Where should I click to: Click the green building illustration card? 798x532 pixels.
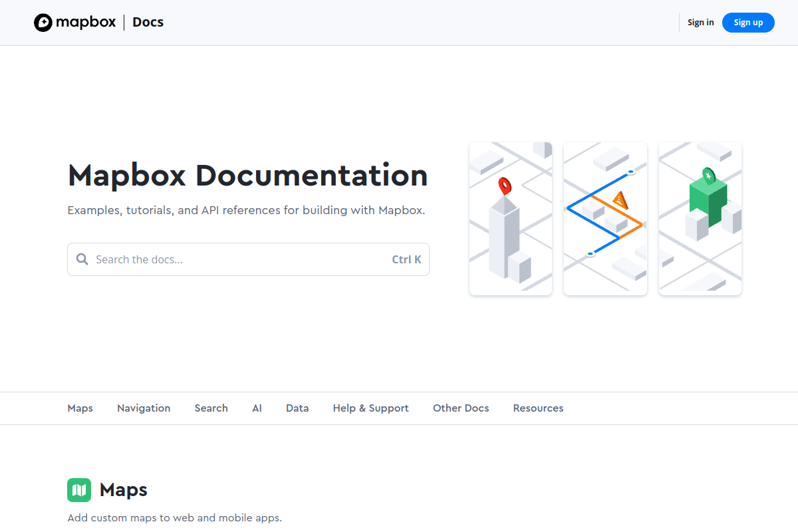click(700, 219)
